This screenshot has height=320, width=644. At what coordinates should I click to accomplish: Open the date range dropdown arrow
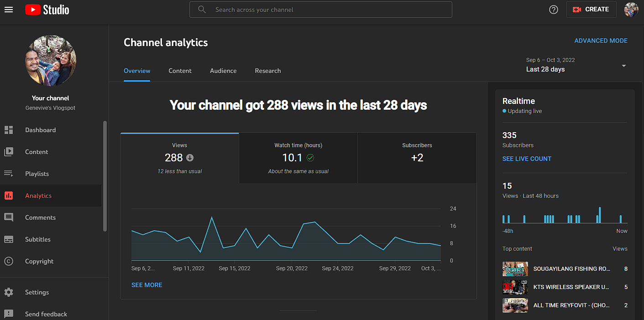pos(624,66)
